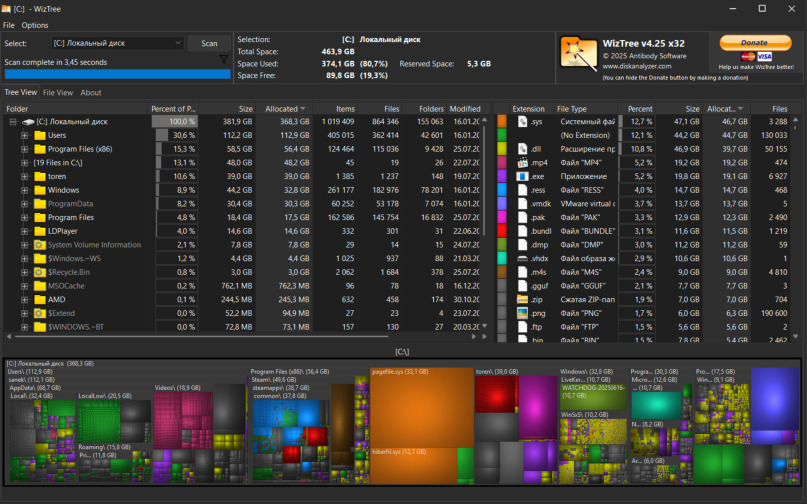
Task: Open the drive selection dropdown
Action: click(x=117, y=43)
